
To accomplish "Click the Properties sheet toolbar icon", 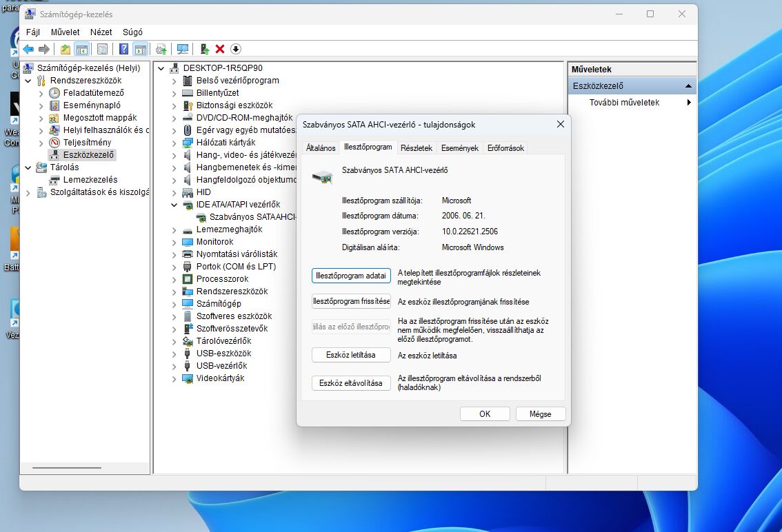I will click(102, 49).
